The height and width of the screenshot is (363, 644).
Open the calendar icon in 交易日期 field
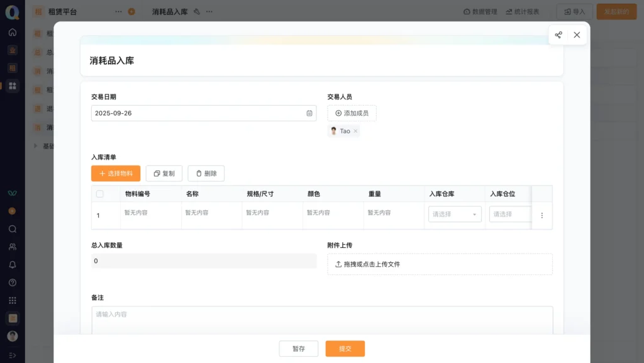[309, 113]
